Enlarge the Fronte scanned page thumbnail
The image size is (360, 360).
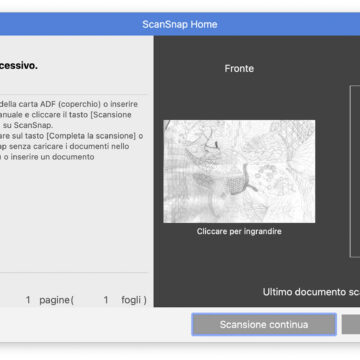(239, 171)
